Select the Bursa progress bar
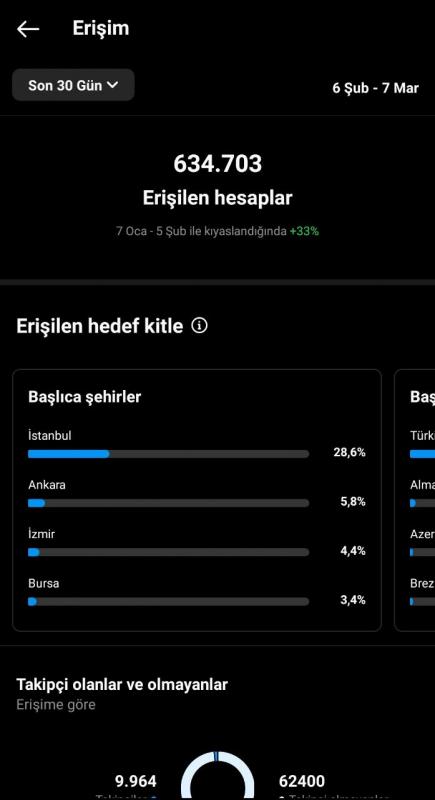Viewport: 435px width, 800px height. [x=168, y=602]
